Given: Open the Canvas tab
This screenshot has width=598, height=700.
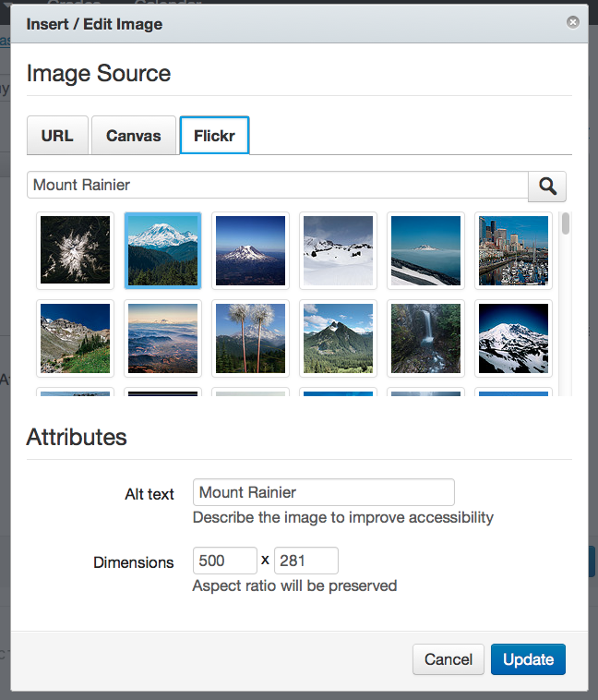Looking at the screenshot, I should click(134, 136).
